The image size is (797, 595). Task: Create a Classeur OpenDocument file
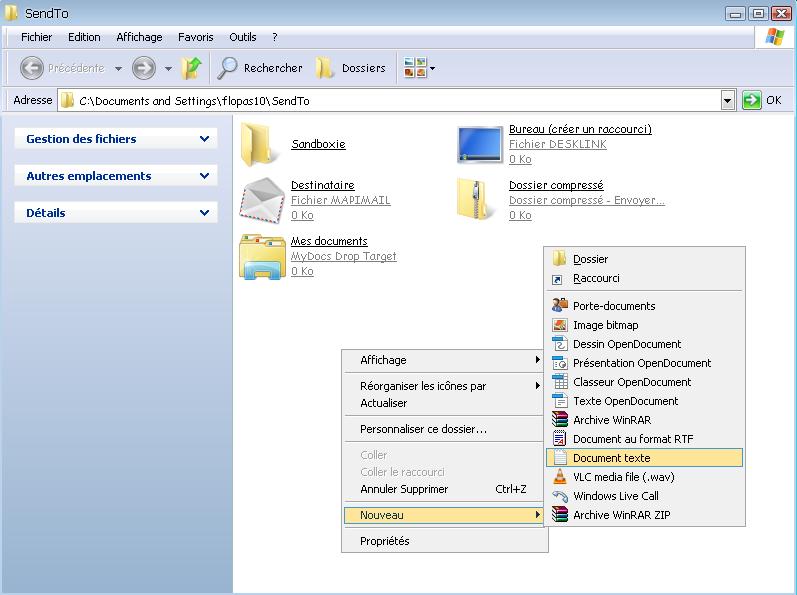pyautogui.click(x=645, y=382)
